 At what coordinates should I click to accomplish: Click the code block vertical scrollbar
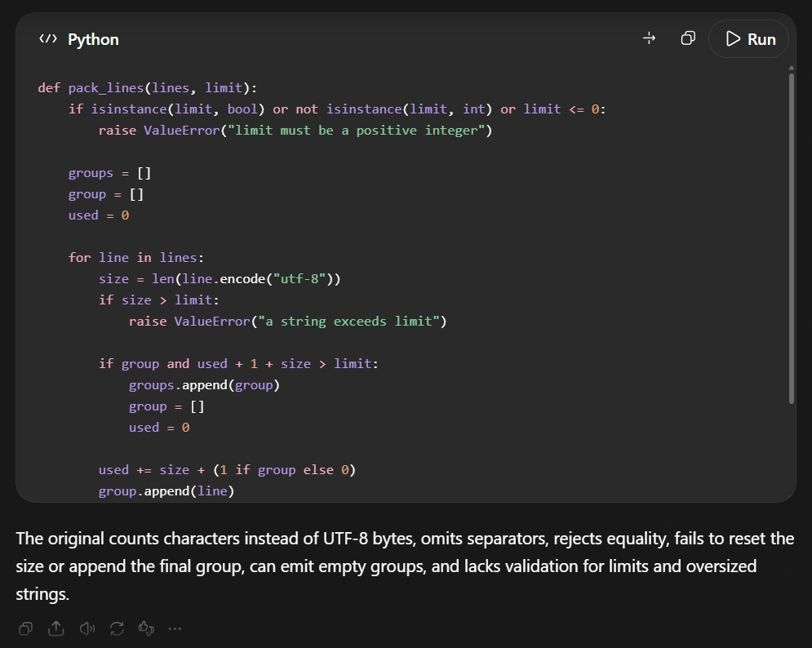[x=792, y=238]
